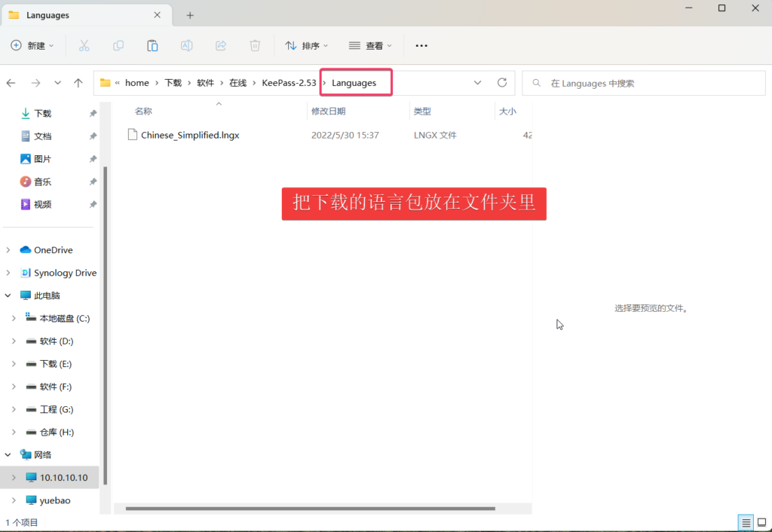
Task: Open the 排序 sort dropdown
Action: pos(306,45)
